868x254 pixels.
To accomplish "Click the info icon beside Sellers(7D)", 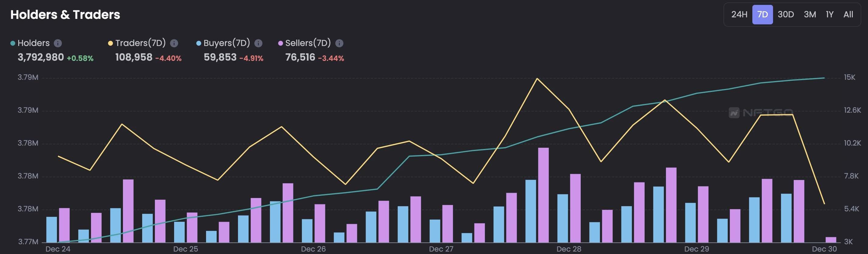I will pos(339,43).
